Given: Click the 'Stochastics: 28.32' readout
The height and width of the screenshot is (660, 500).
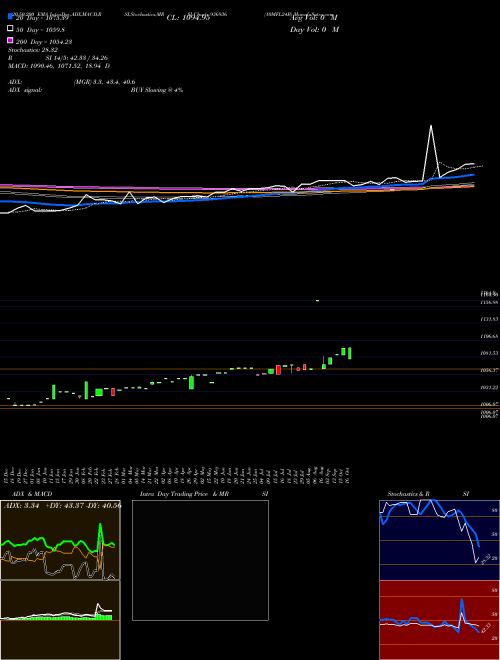Looking at the screenshot, I should tap(33, 50).
